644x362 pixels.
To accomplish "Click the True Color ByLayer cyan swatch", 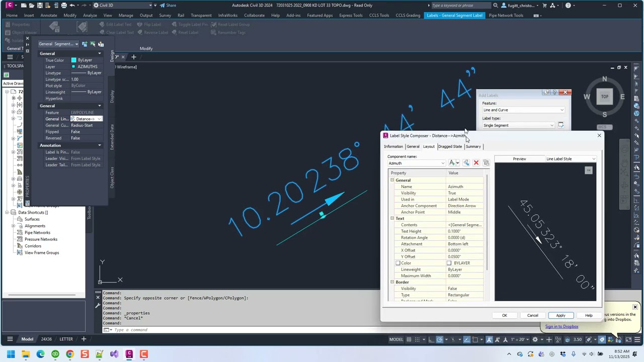I will pos(73,60).
